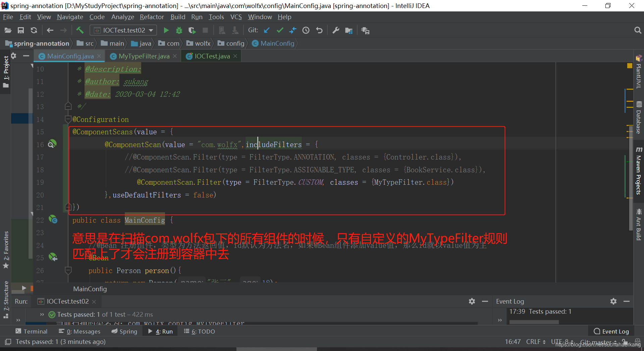644x351 pixels.
Task: Open the VCS menu
Action: click(236, 17)
